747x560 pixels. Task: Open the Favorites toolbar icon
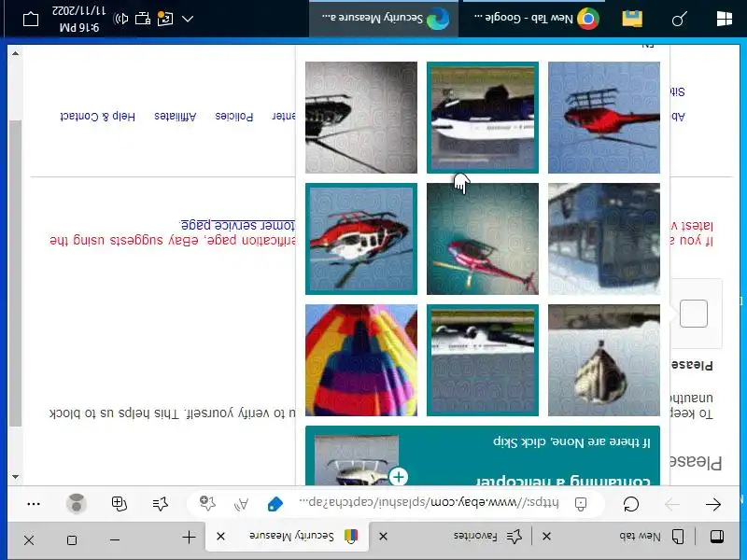(161, 503)
